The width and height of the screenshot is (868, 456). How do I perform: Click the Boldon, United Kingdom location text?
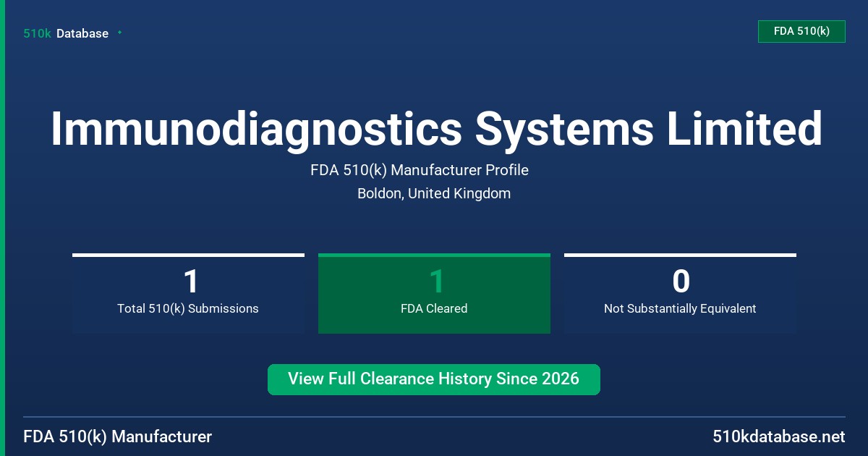(x=434, y=193)
